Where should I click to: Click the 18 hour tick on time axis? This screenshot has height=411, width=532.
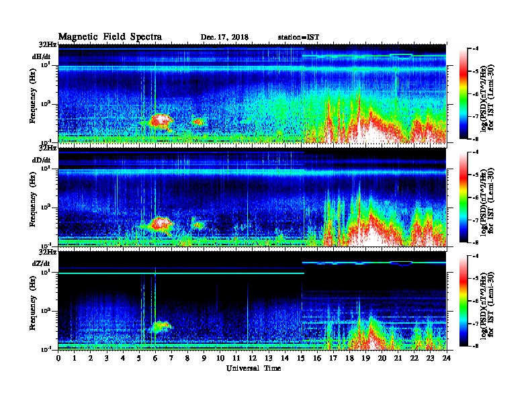pos(349,358)
